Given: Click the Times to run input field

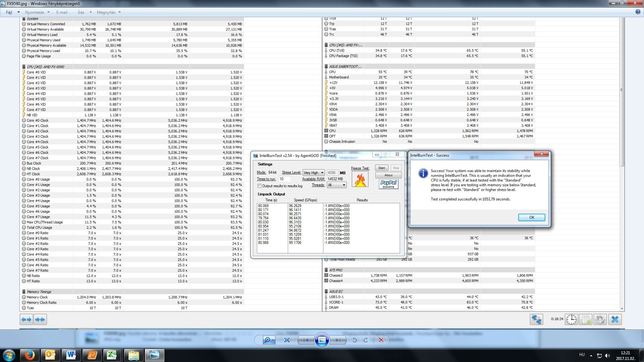Looking at the screenshot, I should coord(284,179).
